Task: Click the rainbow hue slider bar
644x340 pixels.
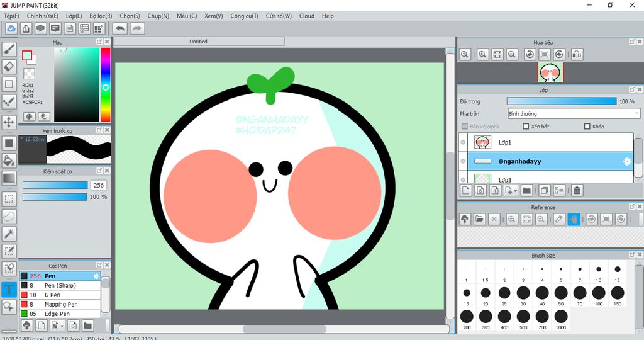Action: click(x=106, y=85)
